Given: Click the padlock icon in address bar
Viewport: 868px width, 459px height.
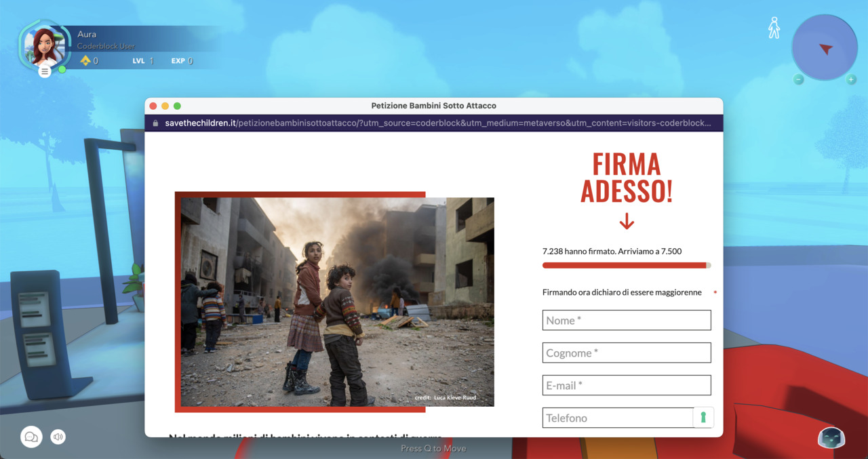Looking at the screenshot, I should [x=155, y=123].
